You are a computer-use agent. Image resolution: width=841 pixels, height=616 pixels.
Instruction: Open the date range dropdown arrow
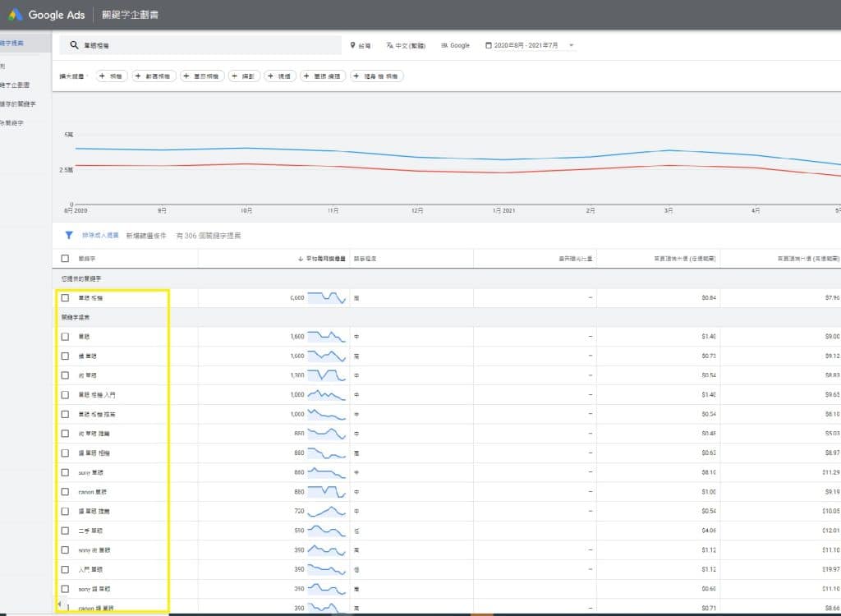point(572,45)
